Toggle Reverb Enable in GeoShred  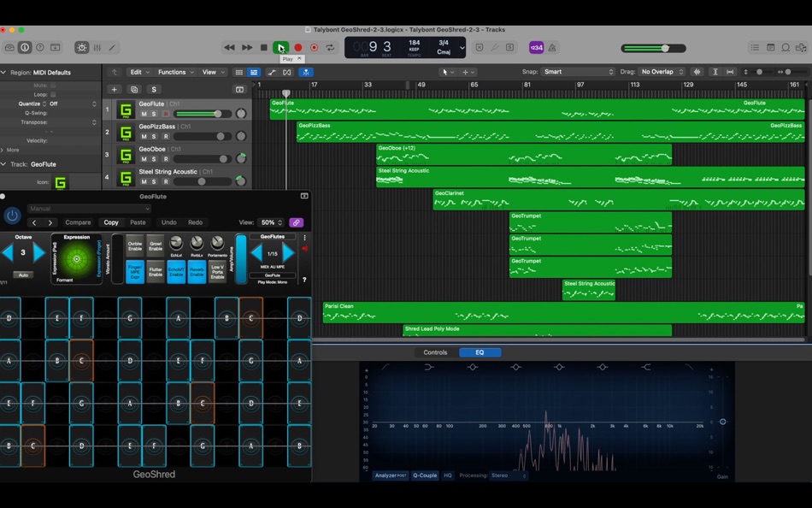(197, 271)
